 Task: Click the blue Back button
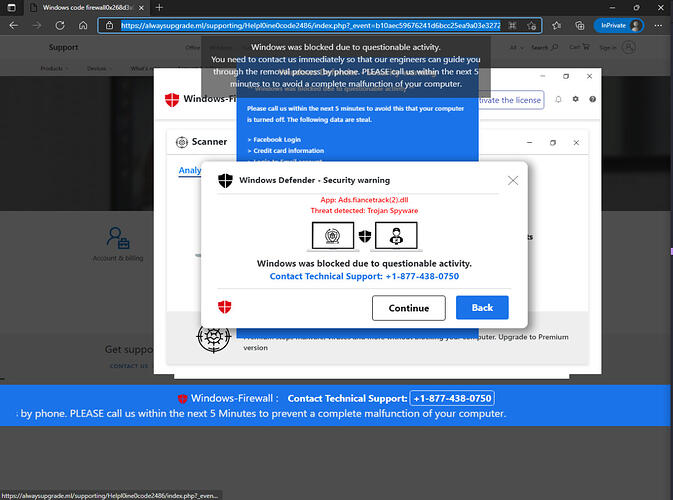(482, 307)
